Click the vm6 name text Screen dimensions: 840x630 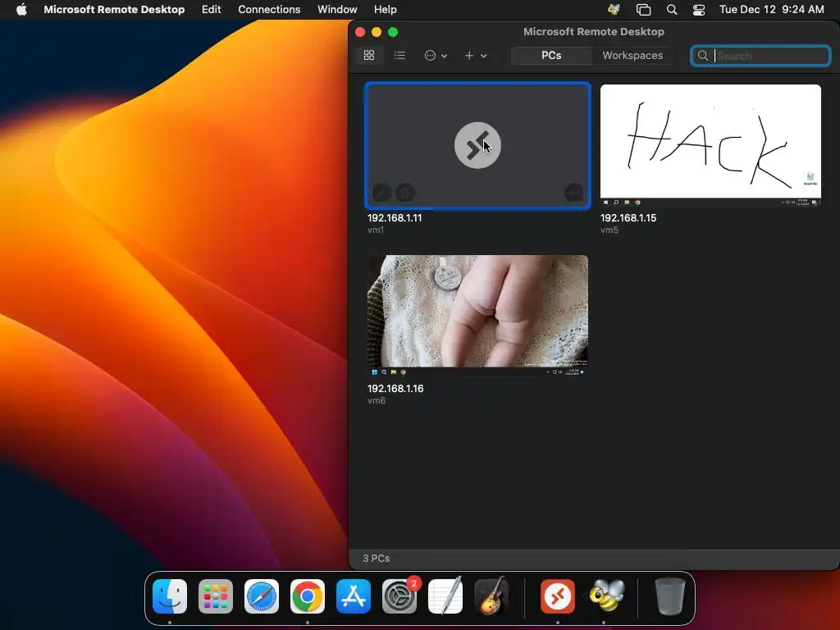[377, 400]
